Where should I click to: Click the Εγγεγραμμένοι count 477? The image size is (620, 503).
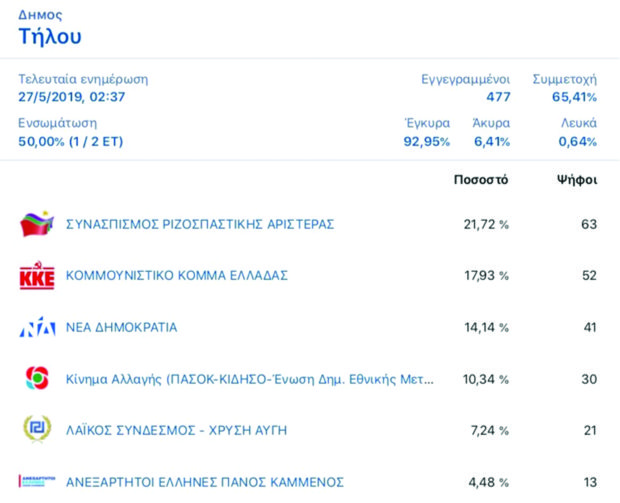click(x=498, y=97)
